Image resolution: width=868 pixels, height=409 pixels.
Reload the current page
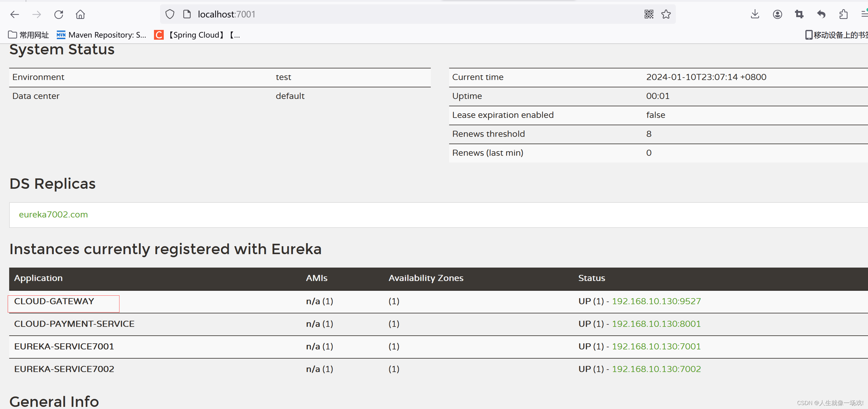click(59, 14)
